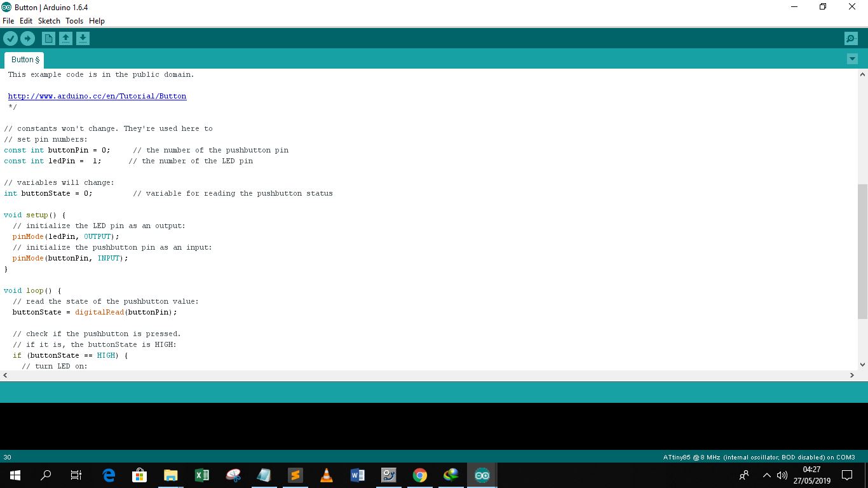Open the Sketch menu
Viewport: 868px width, 488px height.
click(49, 21)
